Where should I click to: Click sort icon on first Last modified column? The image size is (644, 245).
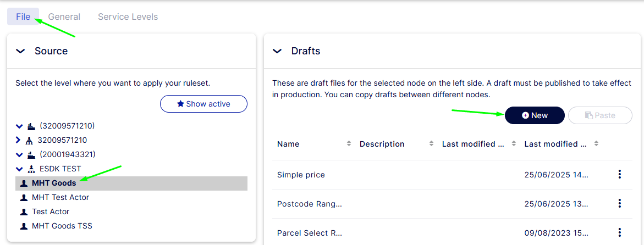(x=514, y=144)
